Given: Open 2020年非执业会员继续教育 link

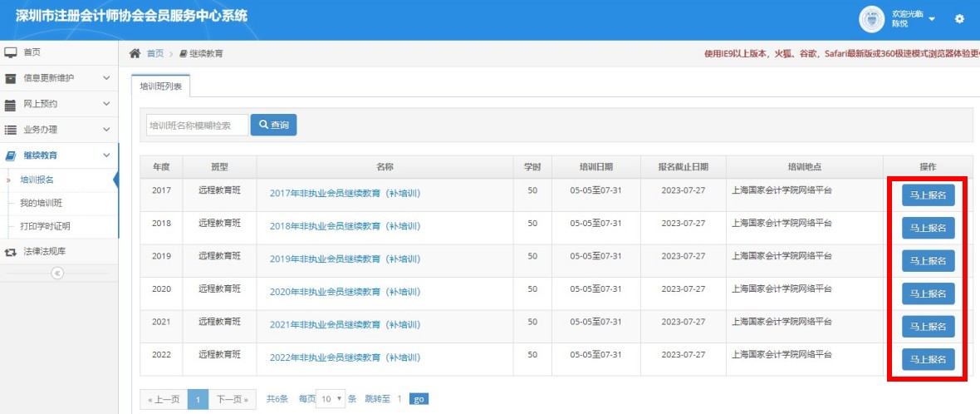Looking at the screenshot, I should tap(345, 292).
